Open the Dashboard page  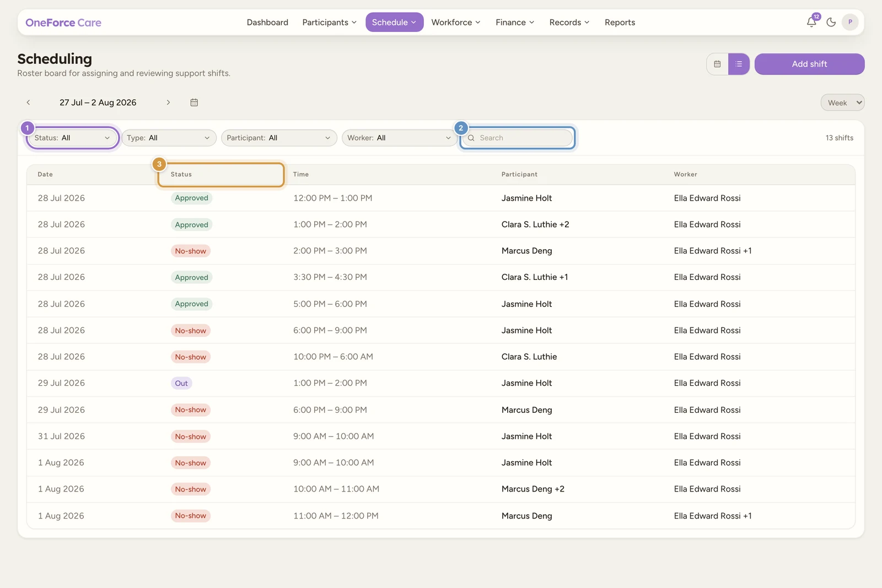point(267,22)
